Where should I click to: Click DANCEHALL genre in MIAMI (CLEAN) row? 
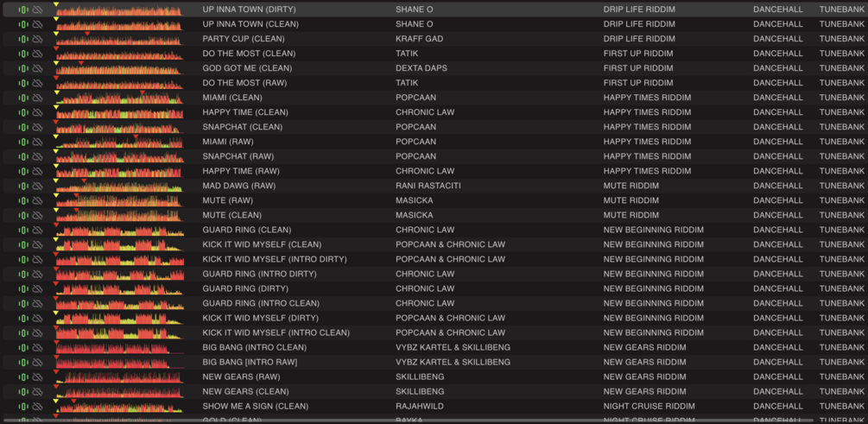[x=778, y=98]
